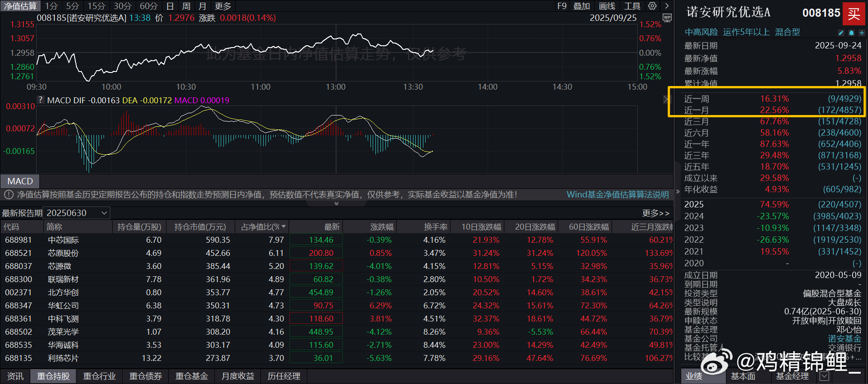This screenshot has height=384, width=868.
Task: Switch to the 重仓行业 tab
Action: click(x=100, y=376)
